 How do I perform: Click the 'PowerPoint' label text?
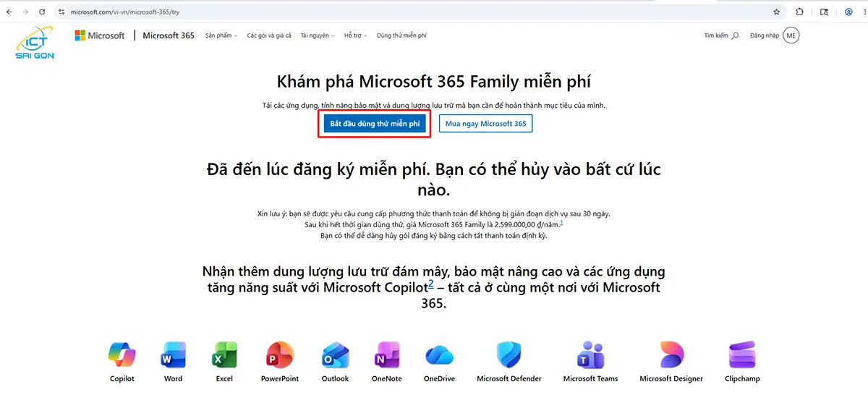[x=280, y=378]
